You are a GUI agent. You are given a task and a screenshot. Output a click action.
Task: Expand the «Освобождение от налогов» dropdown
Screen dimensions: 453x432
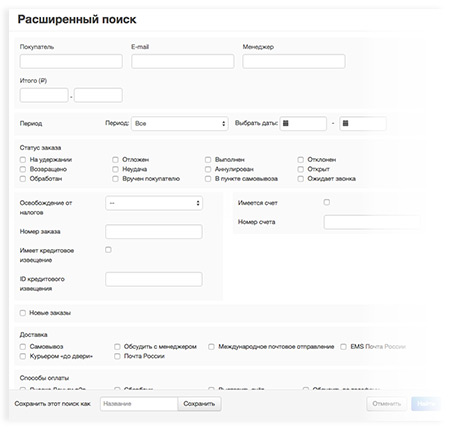tap(154, 203)
